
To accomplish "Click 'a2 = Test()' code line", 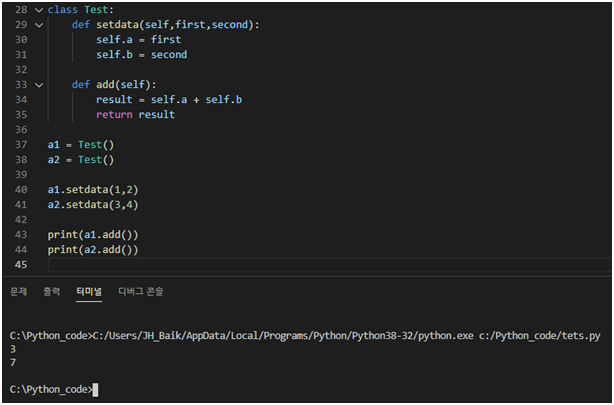I will [x=81, y=160].
